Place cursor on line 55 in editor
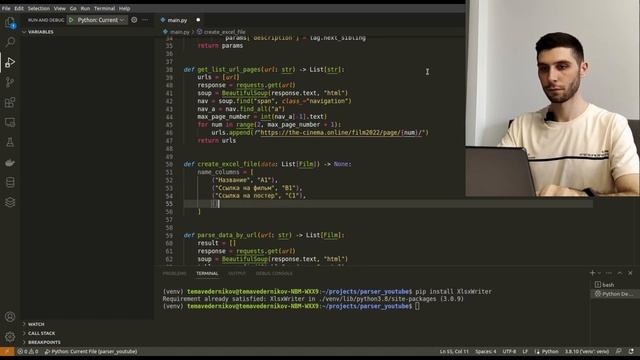The height and width of the screenshot is (360, 640). coord(388,204)
